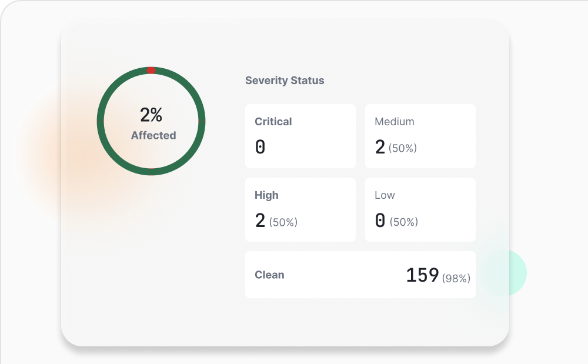Click the Critical severity card
The image size is (588, 364).
300,135
